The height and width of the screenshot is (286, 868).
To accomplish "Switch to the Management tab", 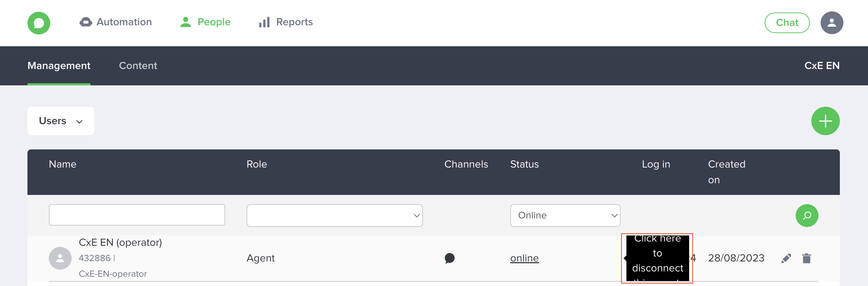I will tap(59, 66).
